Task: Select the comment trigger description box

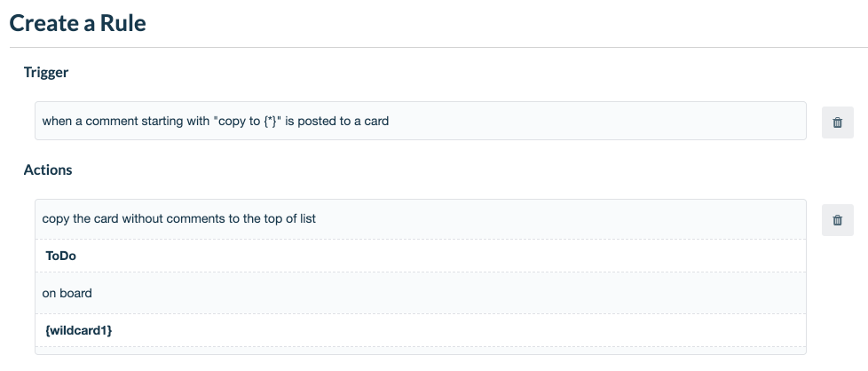Action: (x=421, y=121)
